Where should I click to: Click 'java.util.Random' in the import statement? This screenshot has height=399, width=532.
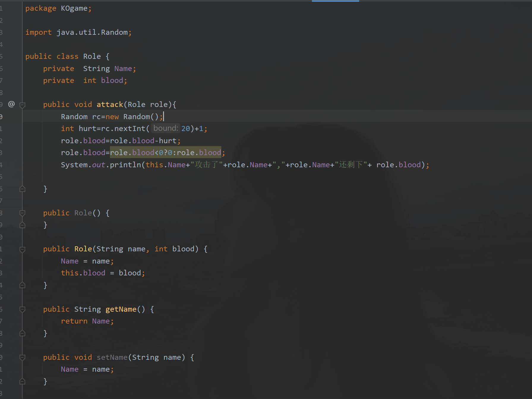click(92, 32)
